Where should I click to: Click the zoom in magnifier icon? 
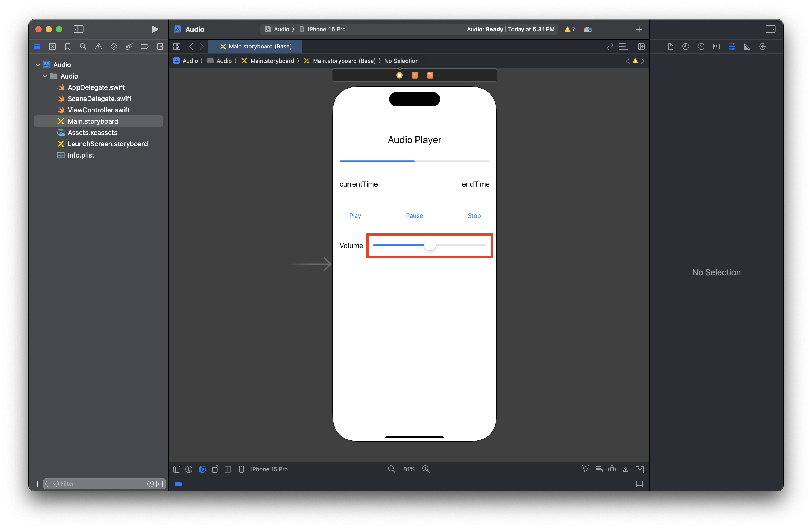pyautogui.click(x=426, y=469)
